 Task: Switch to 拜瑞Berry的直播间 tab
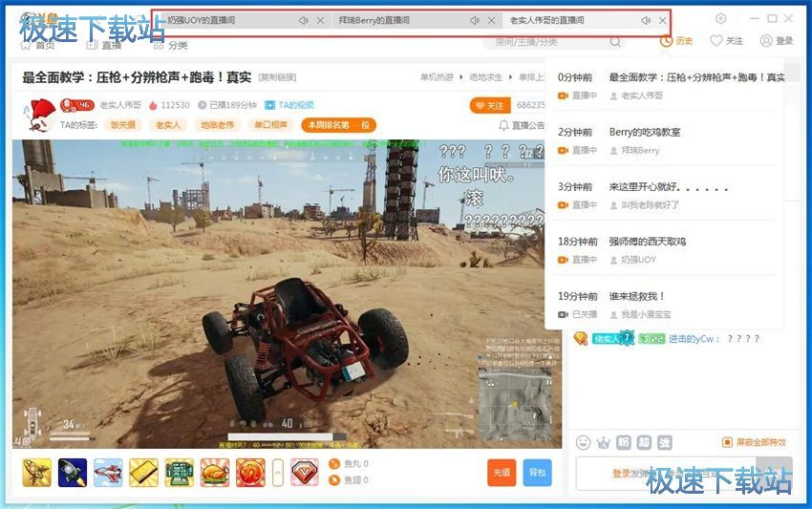[374, 21]
